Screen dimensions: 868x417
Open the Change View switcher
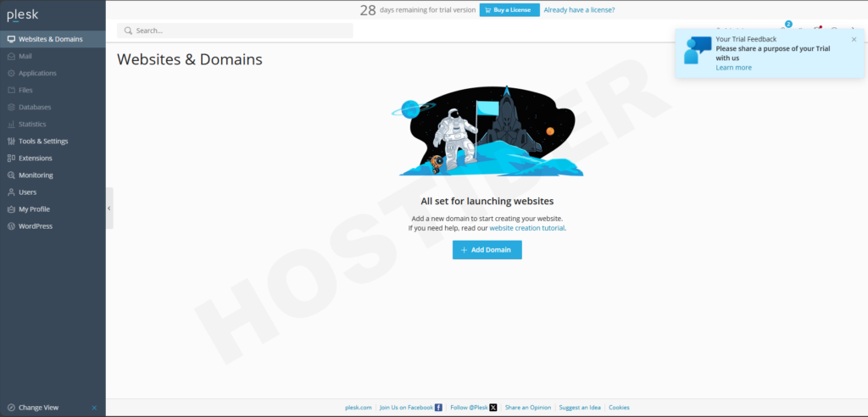pos(38,408)
